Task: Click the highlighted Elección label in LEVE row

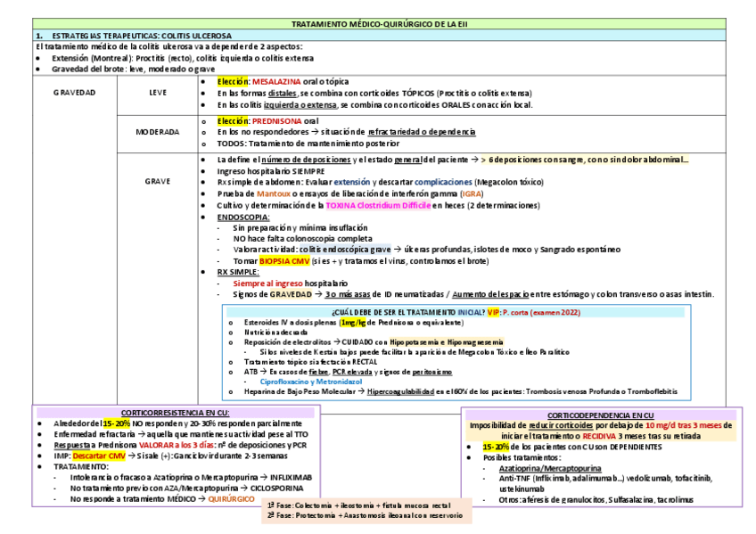Action: pyautogui.click(x=232, y=80)
